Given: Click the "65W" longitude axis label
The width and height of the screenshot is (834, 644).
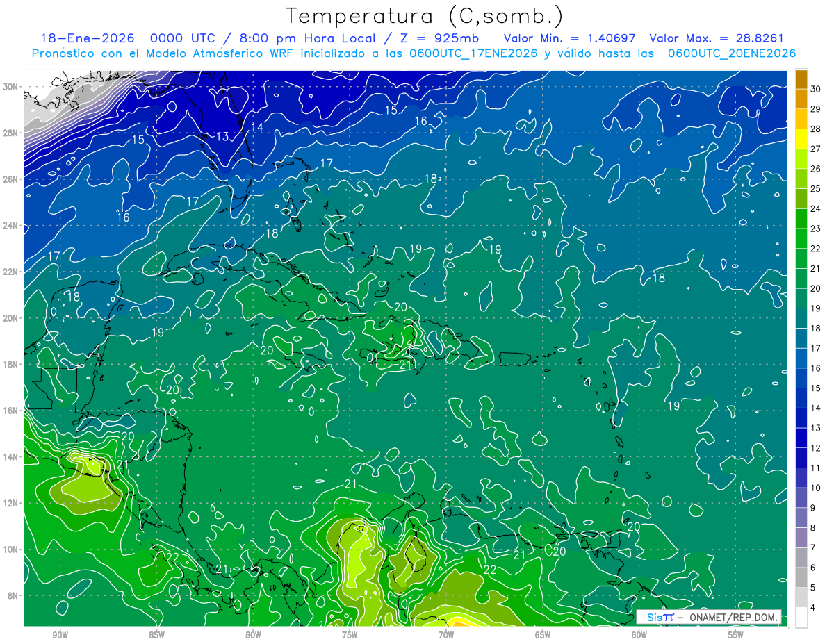Looking at the screenshot, I should [543, 635].
